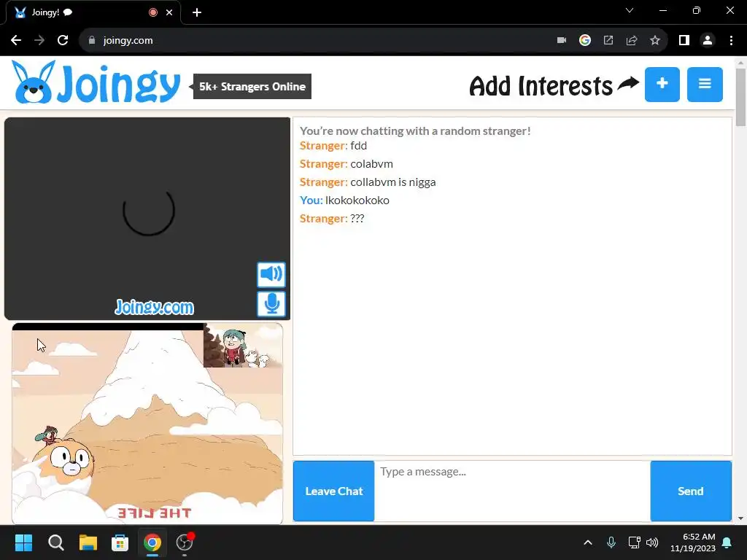
Task: Open the tab search chevron
Action: click(x=630, y=10)
